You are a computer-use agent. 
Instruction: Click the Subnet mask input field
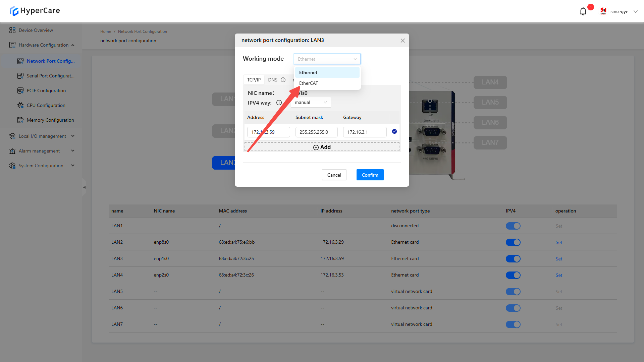point(316,132)
